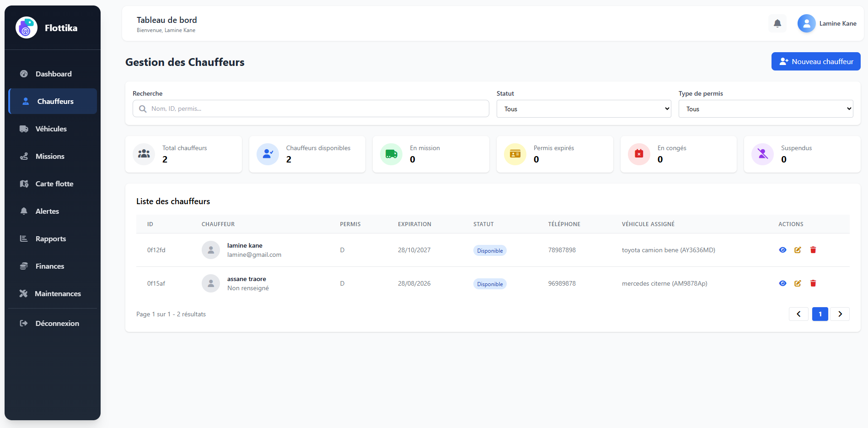The height and width of the screenshot is (428, 868).
Task: Click the Total chauffeurs group icon
Action: click(x=144, y=154)
